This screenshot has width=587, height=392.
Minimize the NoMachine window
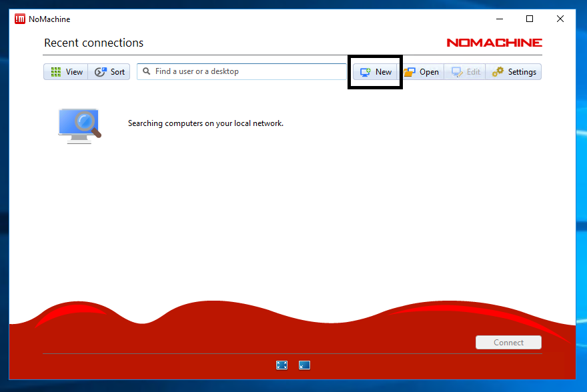500,19
